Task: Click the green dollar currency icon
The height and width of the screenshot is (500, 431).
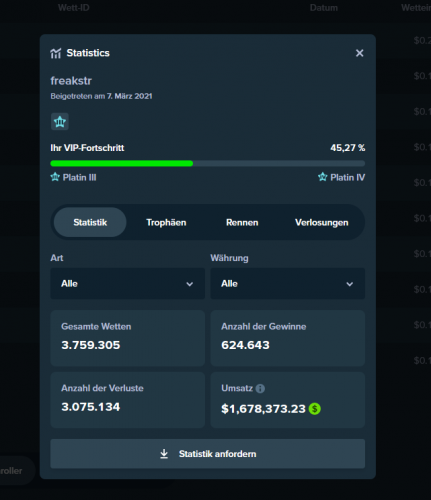Action: 314,409
